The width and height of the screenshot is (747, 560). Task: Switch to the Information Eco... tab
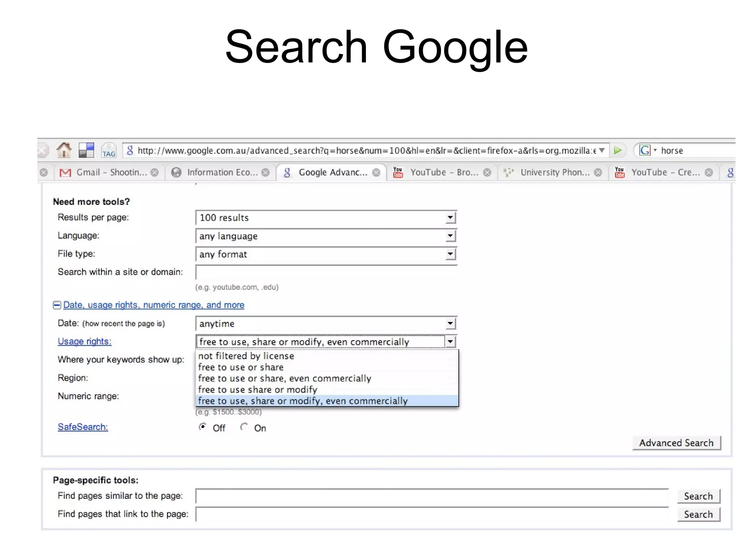[x=222, y=172]
